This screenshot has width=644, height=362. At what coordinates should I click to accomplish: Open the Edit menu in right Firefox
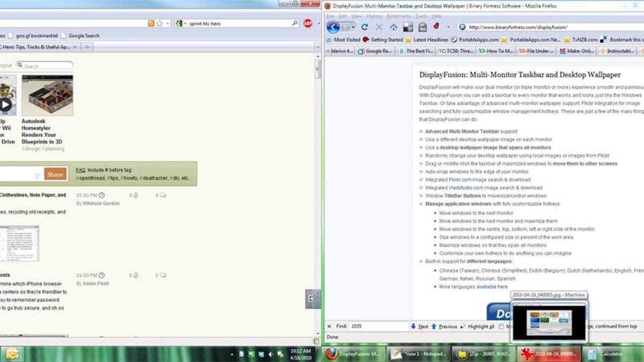342,16
